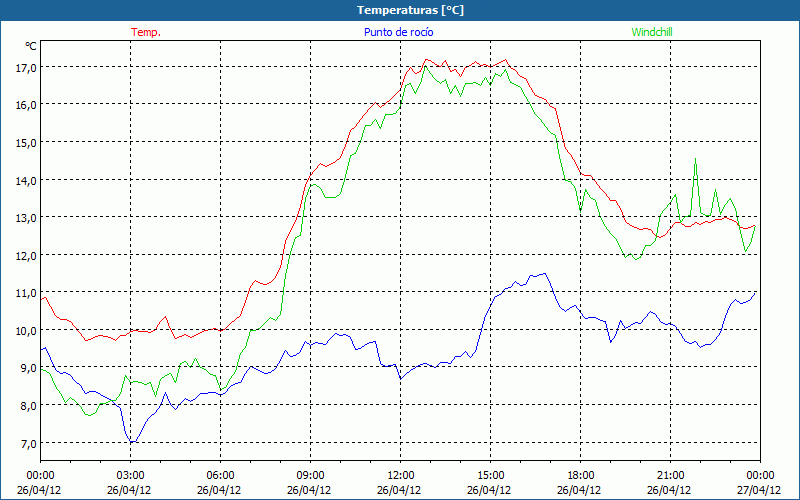800x500 pixels.
Task: Click the 9,0 y-axis value
Action: tap(28, 368)
